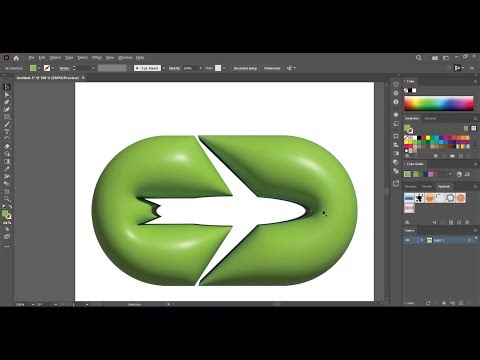The width and height of the screenshot is (480, 360).
Task: Open the Illustrator Home screen
Action: click(x=16, y=58)
